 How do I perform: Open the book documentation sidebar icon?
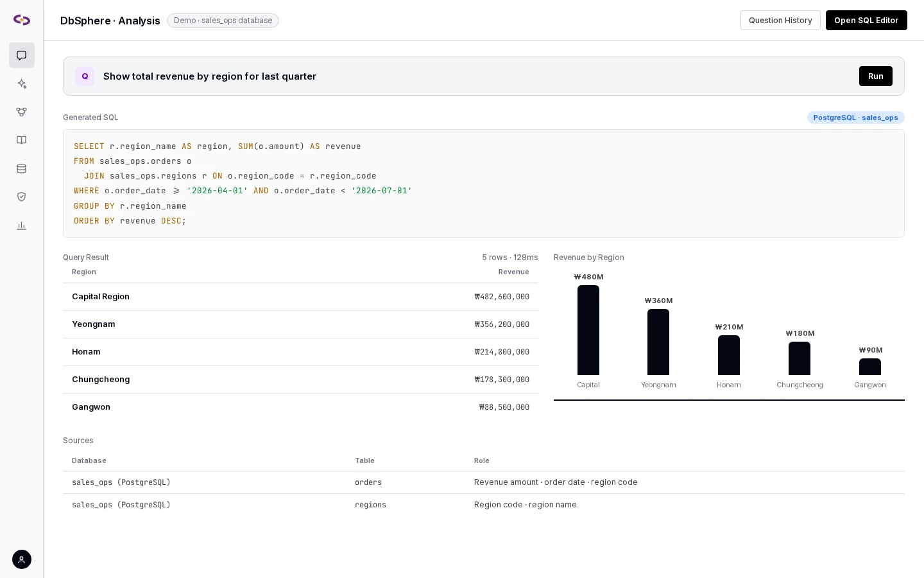point(22,140)
